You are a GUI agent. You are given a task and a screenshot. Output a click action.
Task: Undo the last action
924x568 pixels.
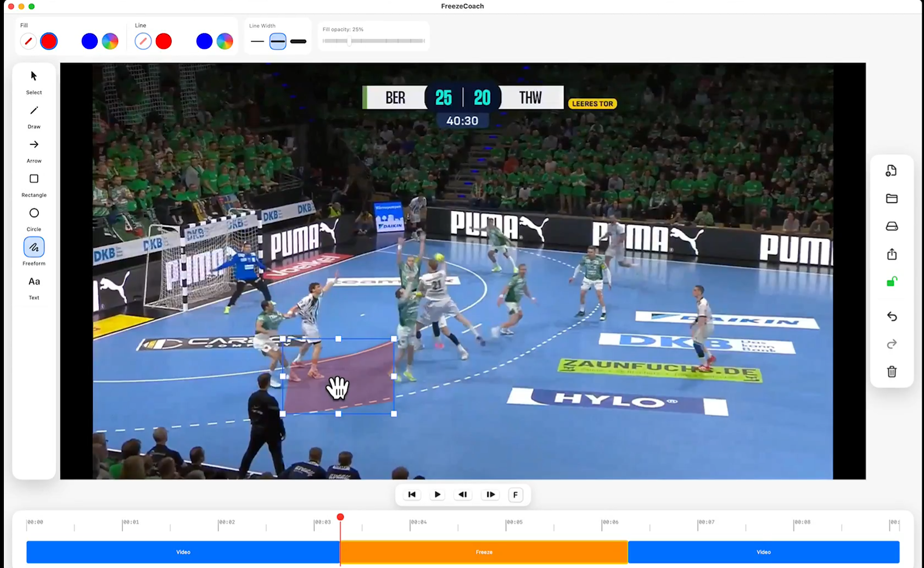point(892,316)
